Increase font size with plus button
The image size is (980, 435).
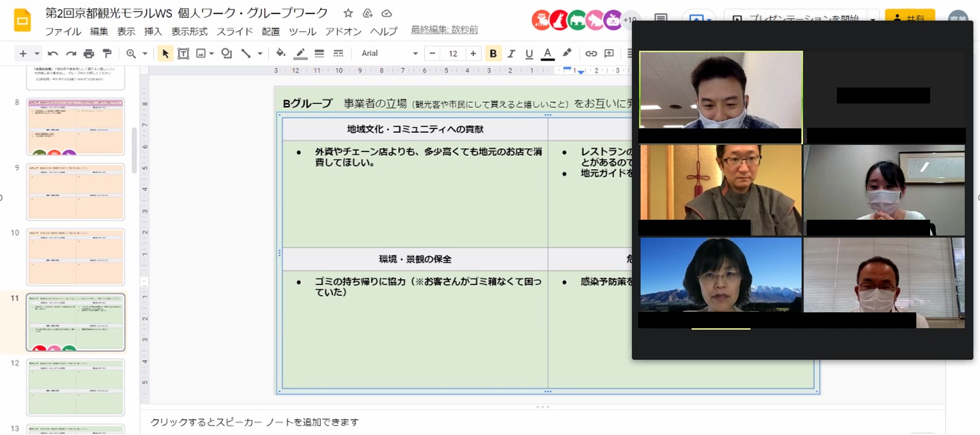pos(472,54)
